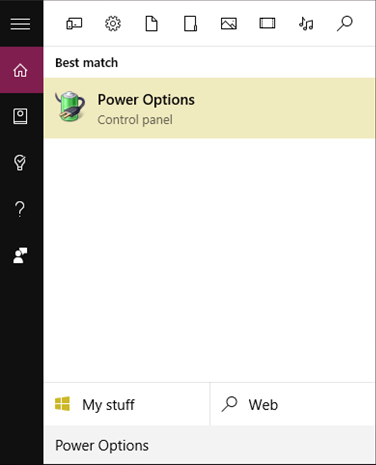Click the search box containing Power Options
Viewport: 376px width, 465px height.
tap(209, 445)
